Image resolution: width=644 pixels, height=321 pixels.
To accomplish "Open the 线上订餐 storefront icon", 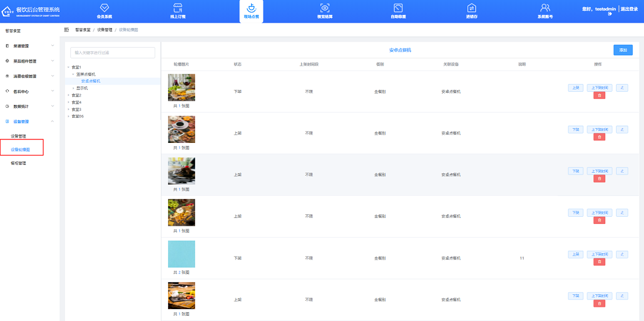I will 178,8.
